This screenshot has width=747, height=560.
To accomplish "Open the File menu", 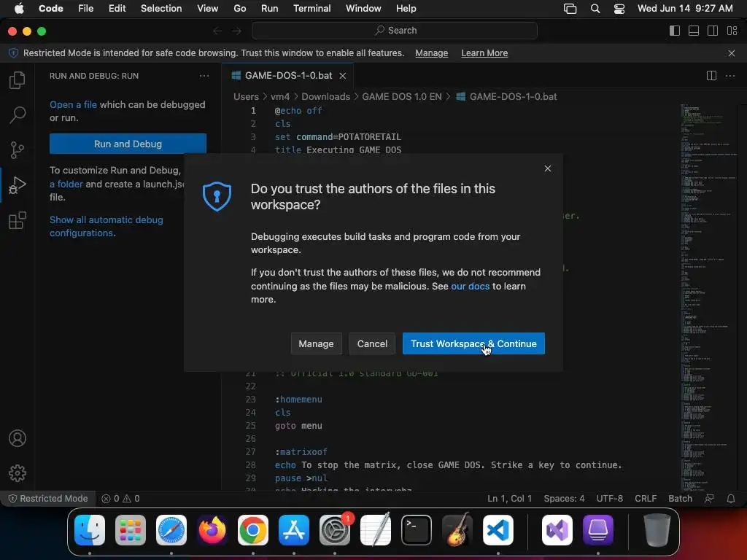I will (86, 9).
